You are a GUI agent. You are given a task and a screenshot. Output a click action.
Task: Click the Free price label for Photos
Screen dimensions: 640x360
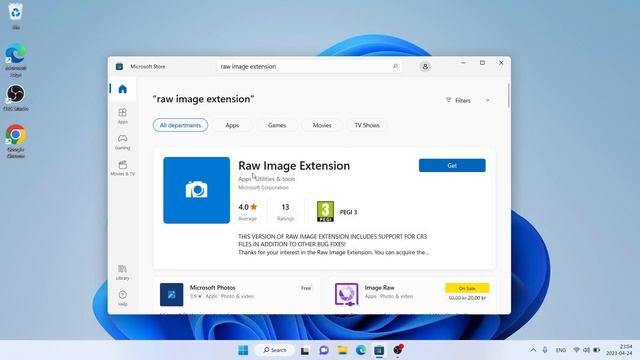306,288
